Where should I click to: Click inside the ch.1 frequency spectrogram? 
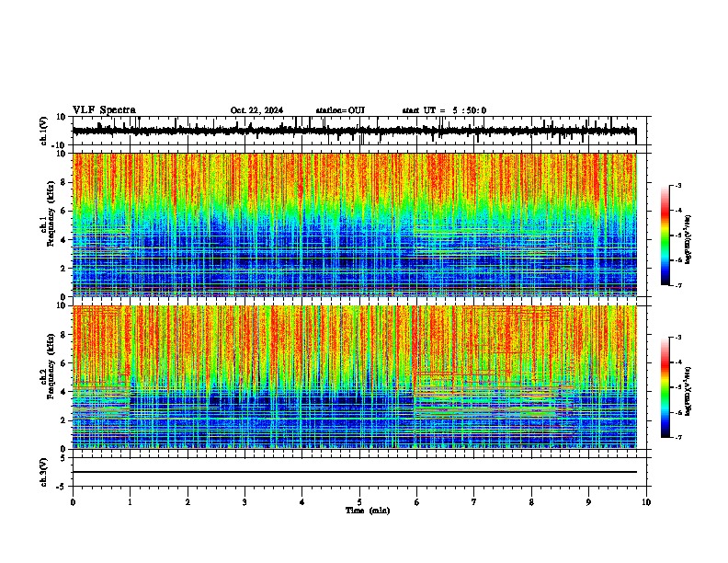pos(355,224)
